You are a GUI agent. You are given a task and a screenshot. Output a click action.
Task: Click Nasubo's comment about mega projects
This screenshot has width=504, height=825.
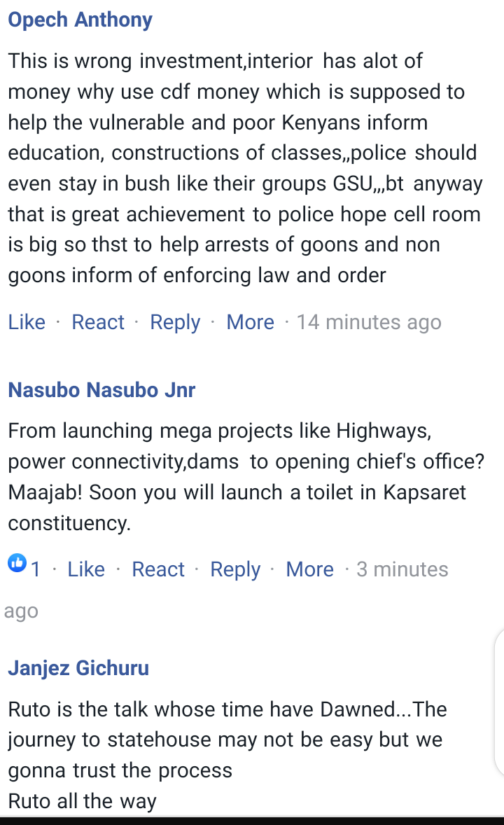[x=246, y=477]
